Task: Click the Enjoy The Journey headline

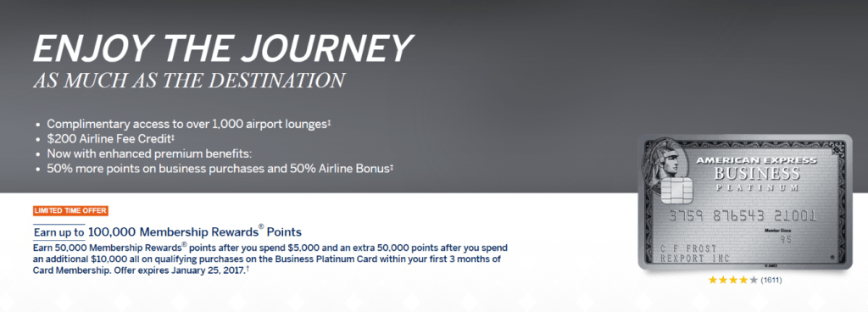Action: pyautogui.click(x=223, y=49)
